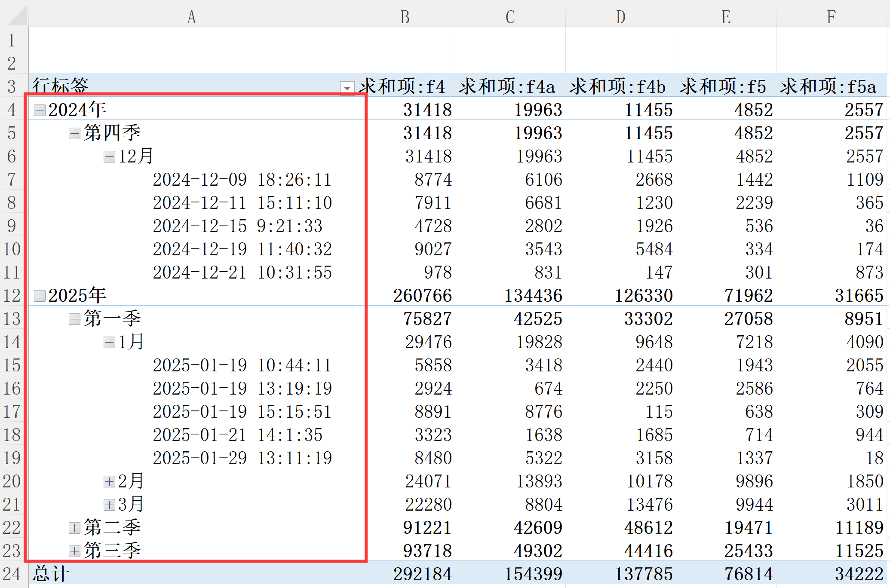Collapse the 12月 month group
890x588 pixels.
109,157
